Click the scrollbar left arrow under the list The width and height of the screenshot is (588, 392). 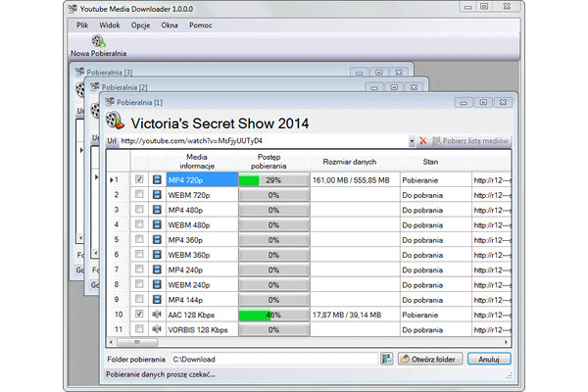point(111,342)
